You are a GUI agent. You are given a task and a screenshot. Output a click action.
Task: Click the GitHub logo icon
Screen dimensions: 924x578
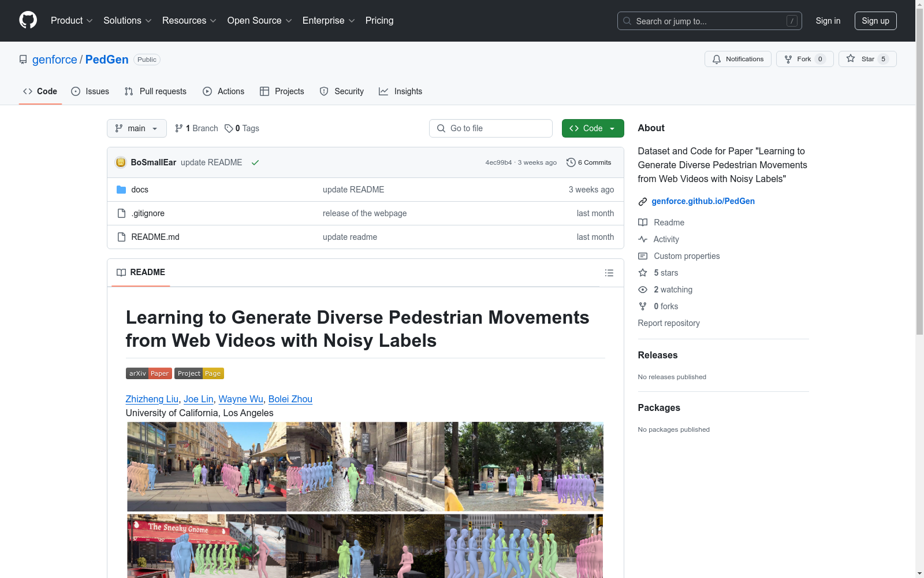(x=28, y=20)
